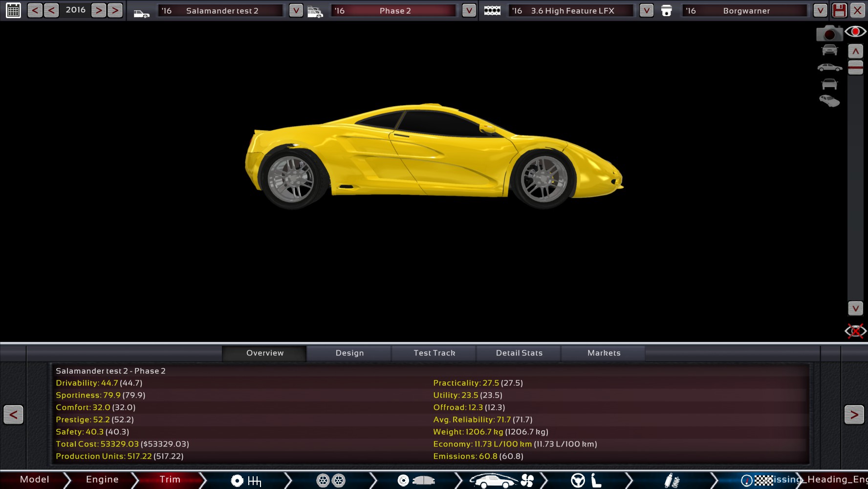Switch to the Markets tab
This screenshot has height=489, width=868.
[x=604, y=353]
